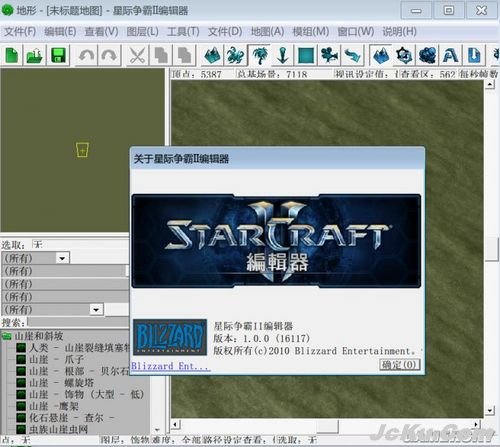Click the 顶点: 5387 status text
500x447 pixels.
197,74
